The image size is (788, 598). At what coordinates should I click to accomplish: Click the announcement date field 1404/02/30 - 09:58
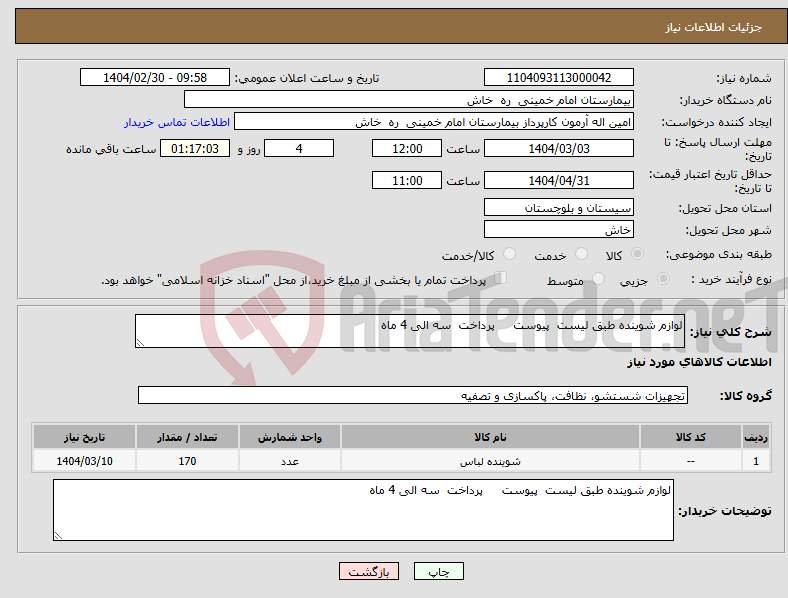(x=155, y=77)
